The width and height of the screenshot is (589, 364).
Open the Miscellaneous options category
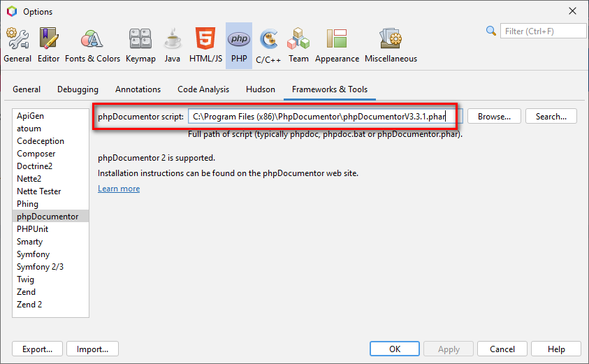[391, 45]
